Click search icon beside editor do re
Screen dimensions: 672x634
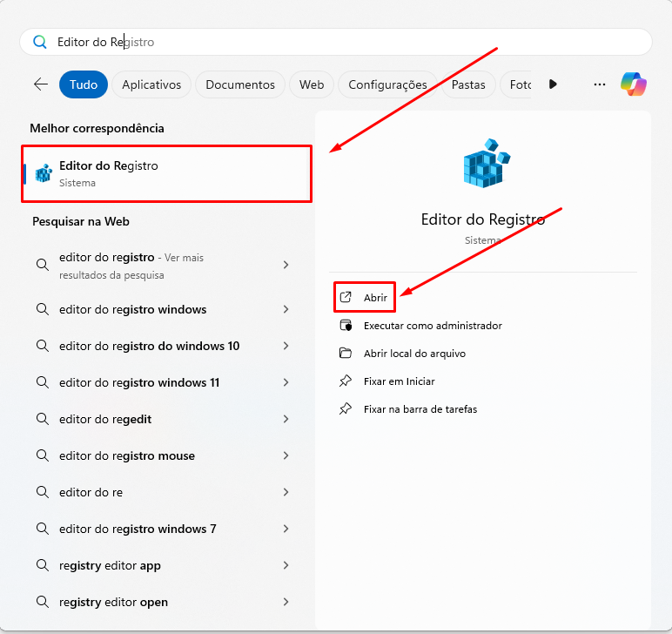point(42,492)
